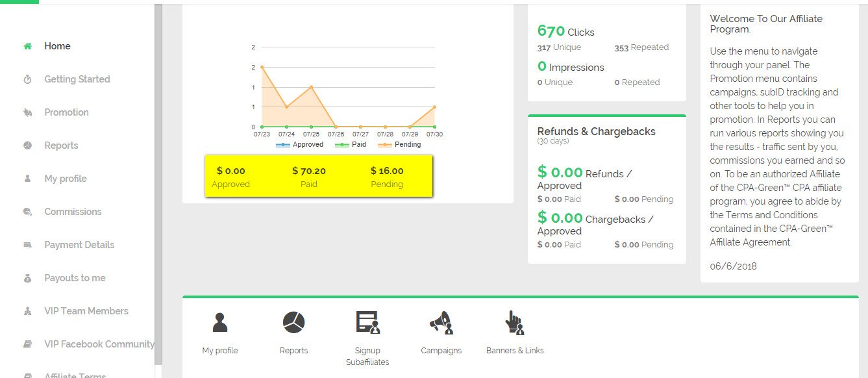868x378 pixels.
Task: Select Payment Details in the sidebar
Action: coord(79,245)
